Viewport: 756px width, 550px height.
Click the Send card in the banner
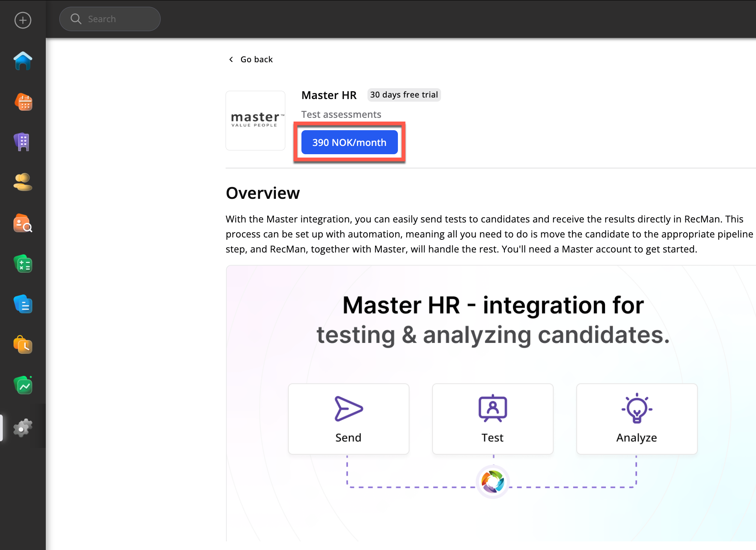(x=348, y=419)
